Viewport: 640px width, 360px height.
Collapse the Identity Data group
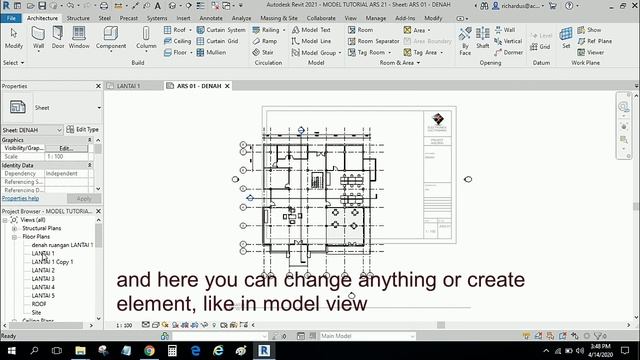point(90,165)
